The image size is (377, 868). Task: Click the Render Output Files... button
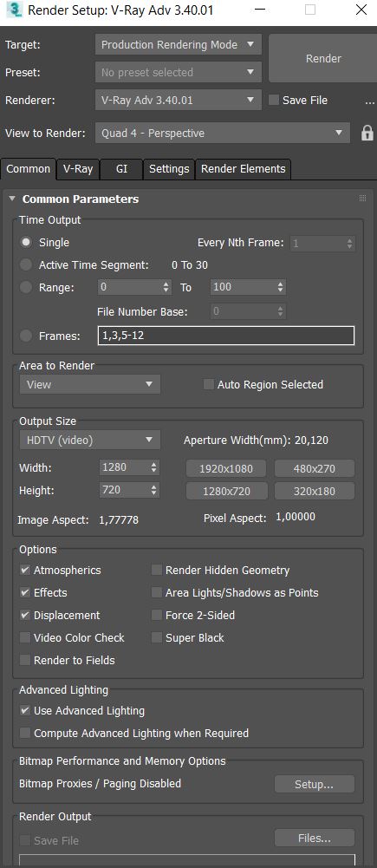tap(315, 839)
